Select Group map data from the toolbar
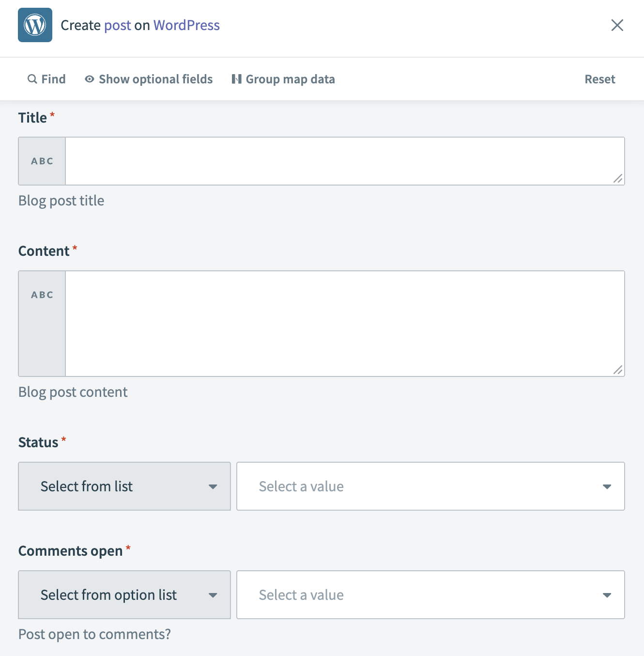644x656 pixels. [290, 78]
